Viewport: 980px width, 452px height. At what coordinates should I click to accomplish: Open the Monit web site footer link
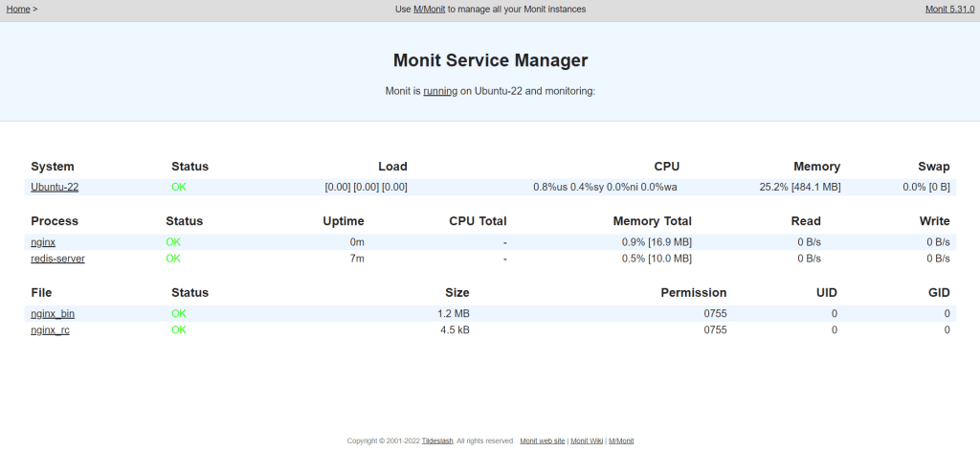[542, 441]
